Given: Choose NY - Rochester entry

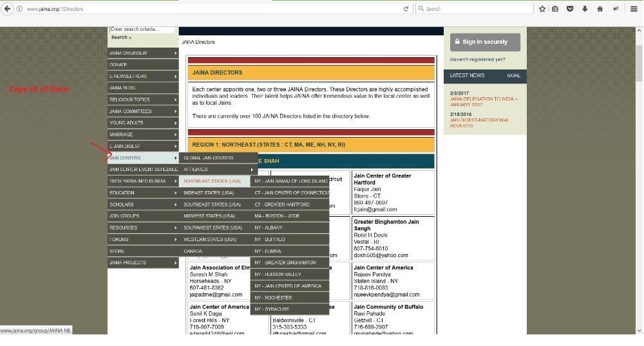Looking at the screenshot, I should [x=290, y=298].
